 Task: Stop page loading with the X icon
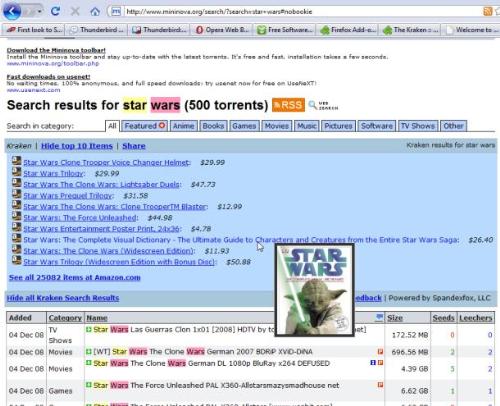pyautogui.click(x=75, y=12)
